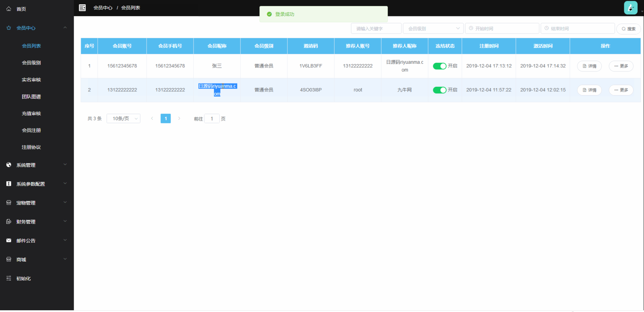Open 详情 for member 张三

point(589,66)
